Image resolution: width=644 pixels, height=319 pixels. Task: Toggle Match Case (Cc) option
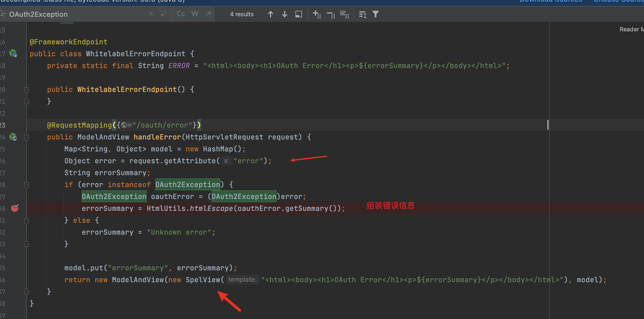[x=181, y=14]
